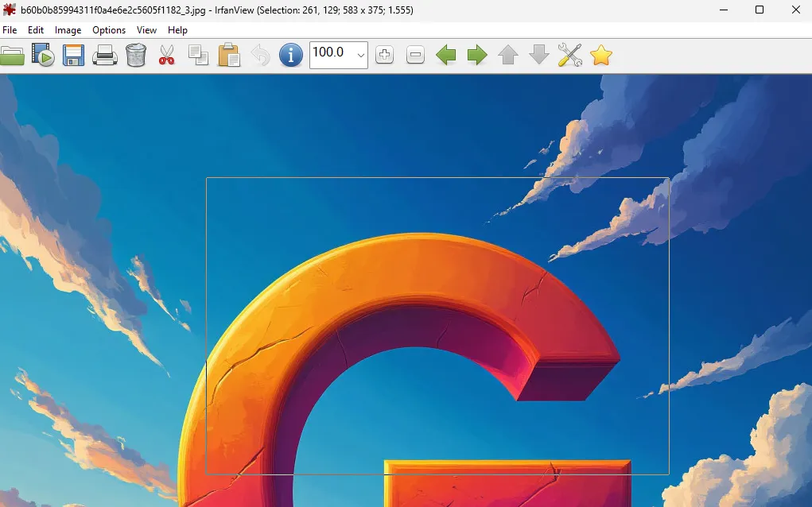Open the Image menu
The width and height of the screenshot is (812, 507).
pyautogui.click(x=68, y=30)
